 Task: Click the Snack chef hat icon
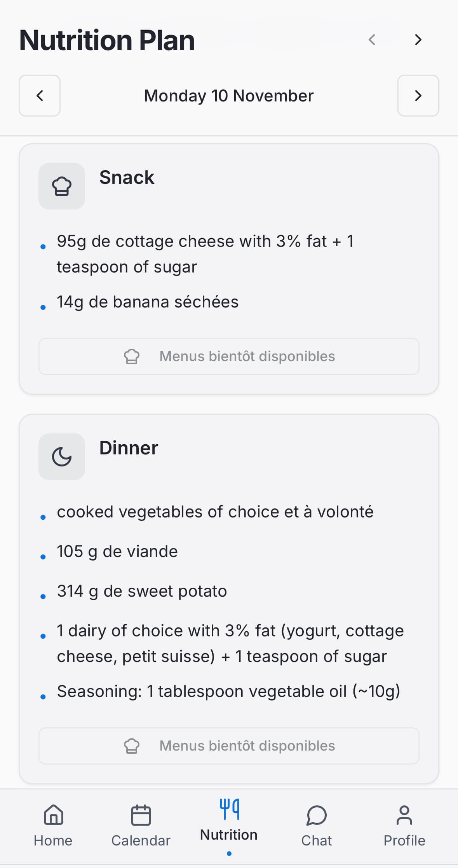click(x=62, y=186)
